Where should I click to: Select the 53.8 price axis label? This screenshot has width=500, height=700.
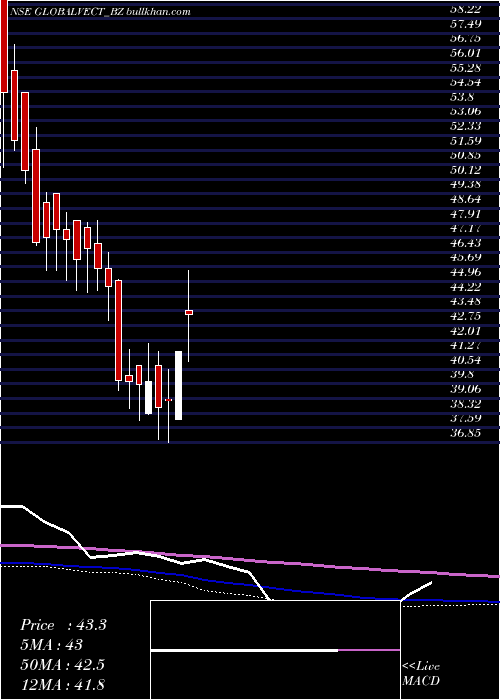click(462, 97)
